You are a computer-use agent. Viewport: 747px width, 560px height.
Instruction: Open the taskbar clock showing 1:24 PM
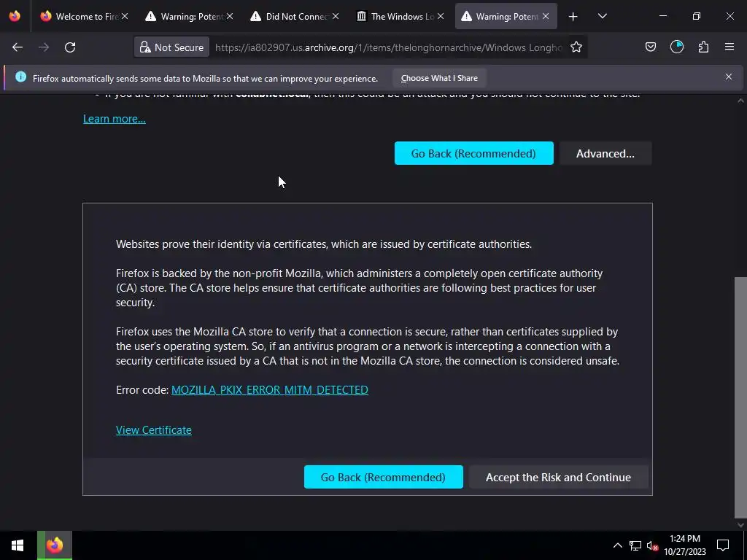click(x=684, y=545)
